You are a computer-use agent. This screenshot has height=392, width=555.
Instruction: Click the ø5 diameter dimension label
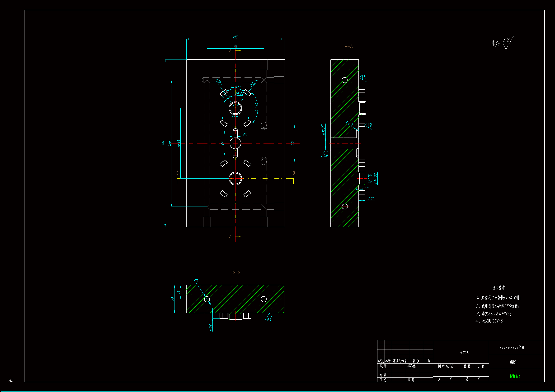click(x=245, y=134)
